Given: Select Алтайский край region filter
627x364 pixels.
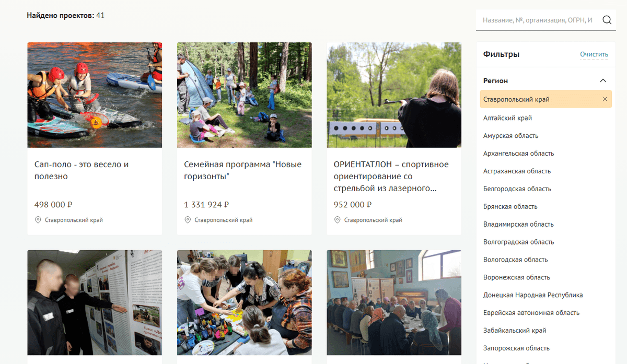Looking at the screenshot, I should 508,118.
